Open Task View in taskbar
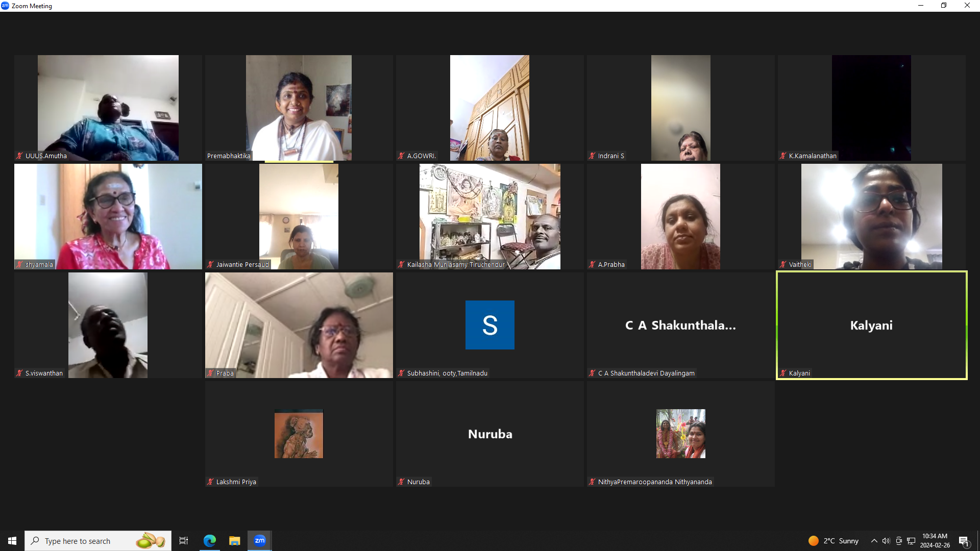 pos(184,541)
